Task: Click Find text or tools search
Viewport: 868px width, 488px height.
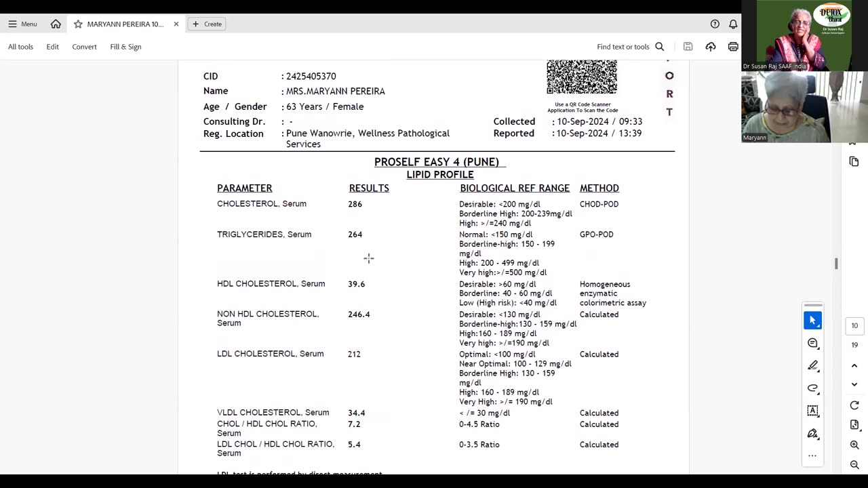Action: [x=630, y=47]
